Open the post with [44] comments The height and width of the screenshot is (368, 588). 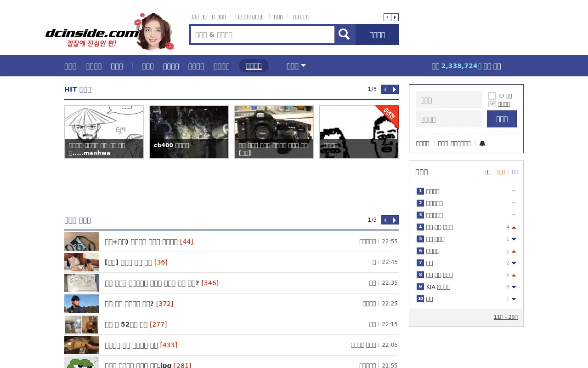coord(149,241)
